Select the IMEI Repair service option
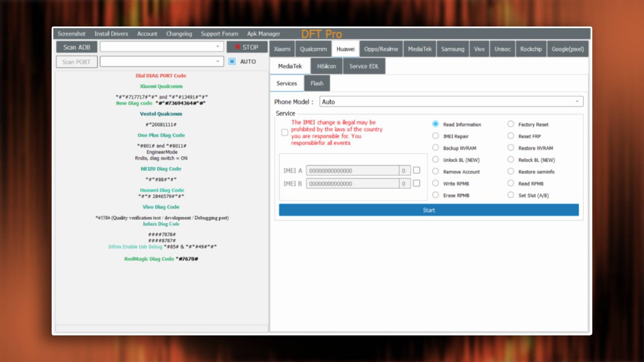 [436, 136]
